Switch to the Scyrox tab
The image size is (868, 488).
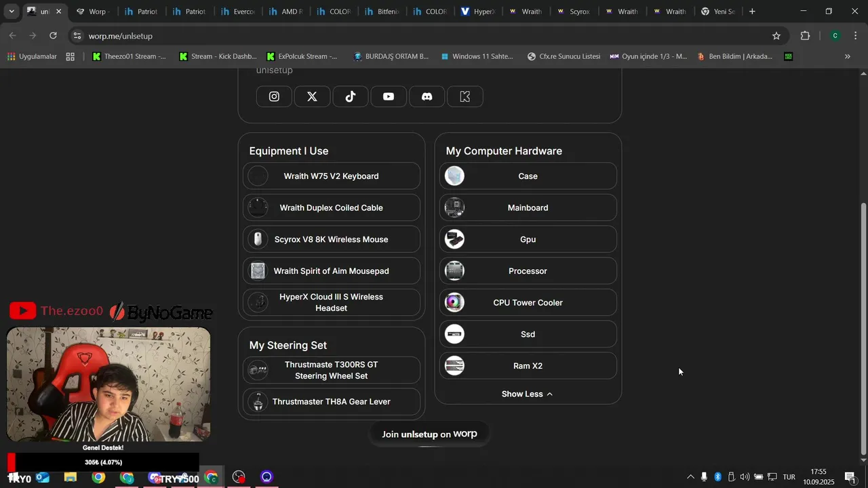point(574,12)
